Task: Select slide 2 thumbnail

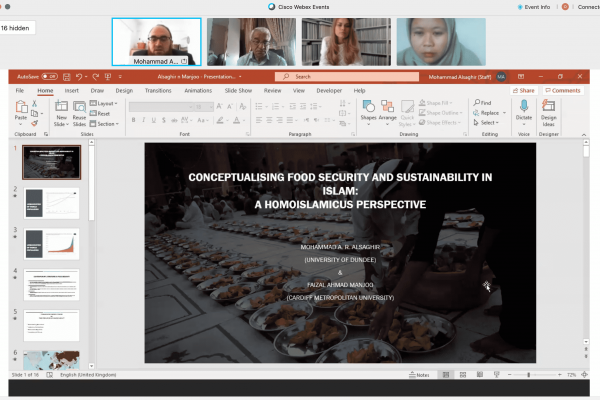Action: point(51,203)
